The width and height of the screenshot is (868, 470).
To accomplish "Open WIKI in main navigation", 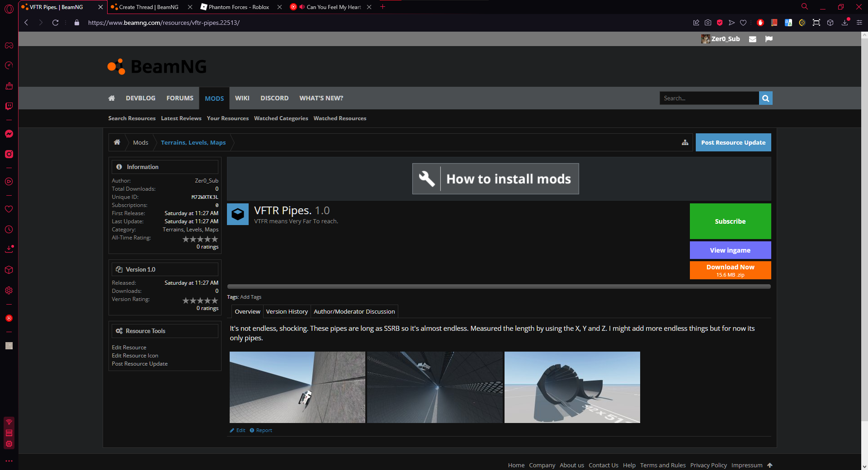I will 242,98.
